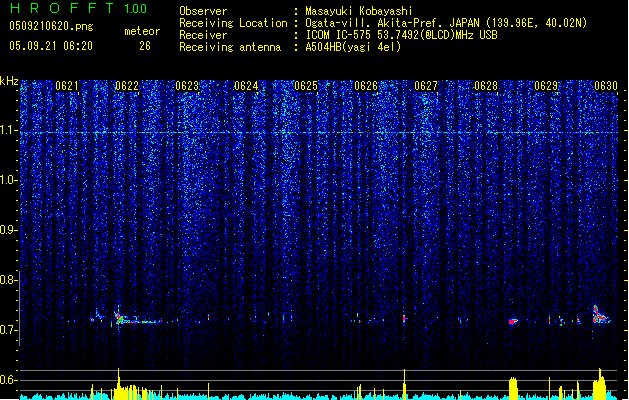
Task: Click the Receiving Location label
Action: pyautogui.click(x=233, y=23)
